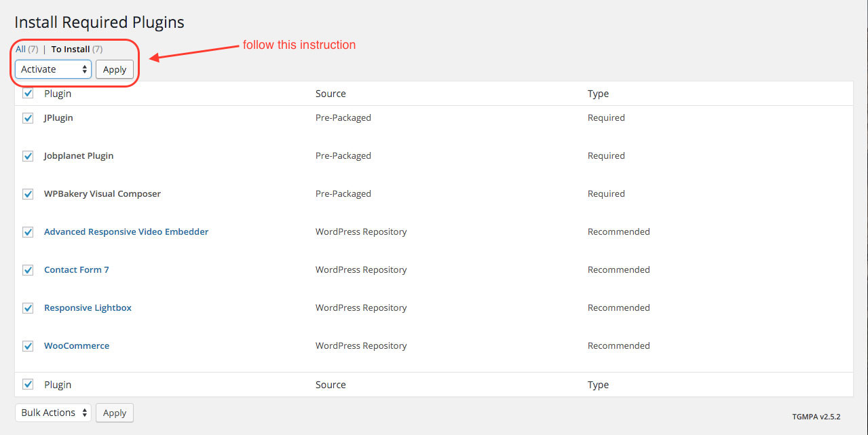Uncheck the WooCommerce checkbox
The width and height of the screenshot is (868, 435).
tap(28, 346)
